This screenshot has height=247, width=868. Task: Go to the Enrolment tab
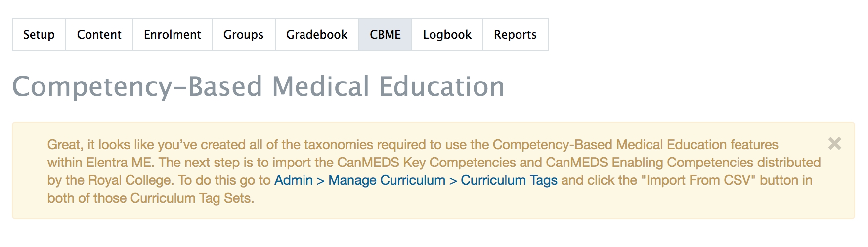tap(173, 35)
